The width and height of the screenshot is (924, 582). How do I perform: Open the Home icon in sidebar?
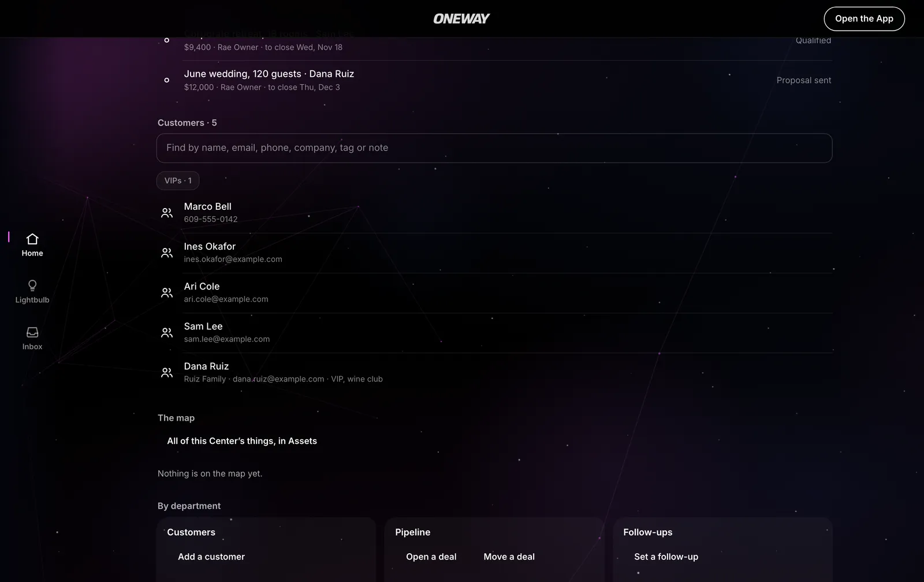32,239
